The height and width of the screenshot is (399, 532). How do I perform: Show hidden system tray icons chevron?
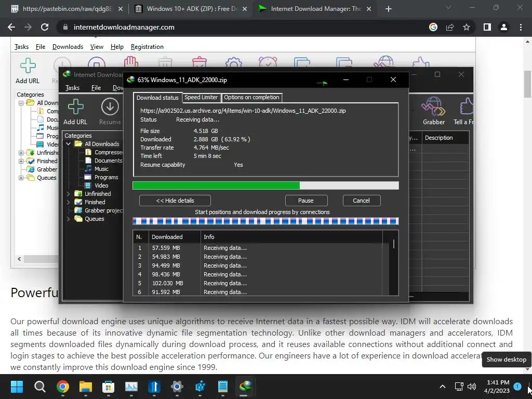443,387
